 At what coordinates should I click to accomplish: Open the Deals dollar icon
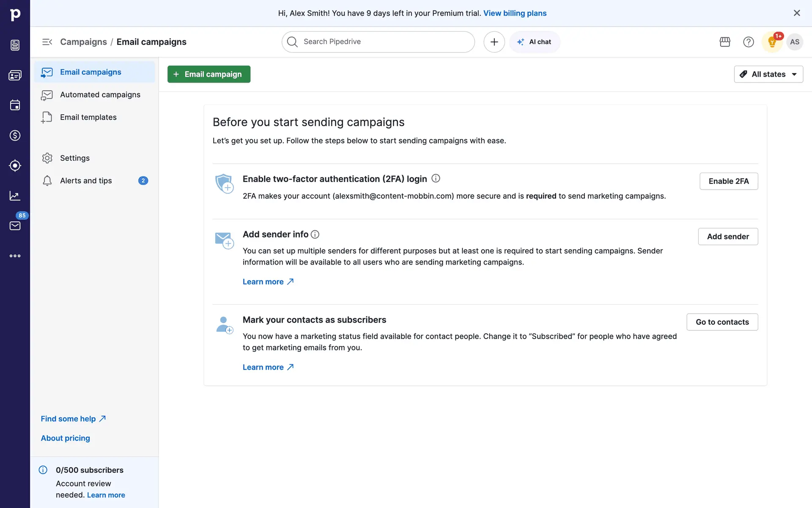pyautogui.click(x=15, y=135)
